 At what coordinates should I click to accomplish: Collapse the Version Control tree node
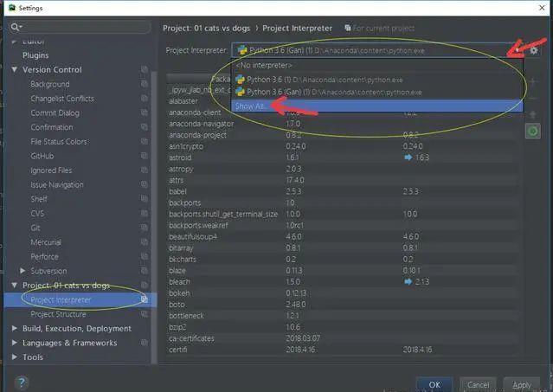(x=15, y=69)
